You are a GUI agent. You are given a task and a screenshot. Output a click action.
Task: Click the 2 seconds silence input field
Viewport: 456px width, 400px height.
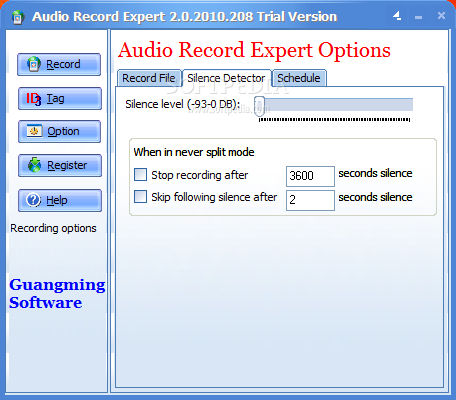pos(310,200)
